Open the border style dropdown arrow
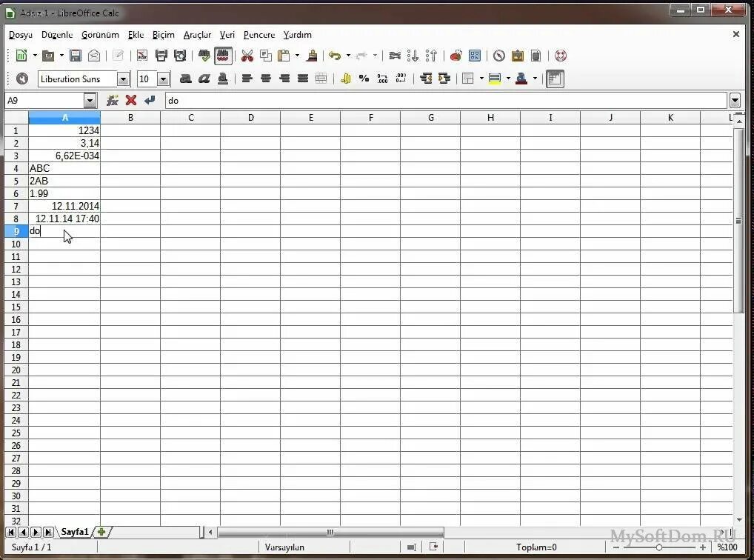This screenshot has height=560, width=754. pyautogui.click(x=481, y=79)
